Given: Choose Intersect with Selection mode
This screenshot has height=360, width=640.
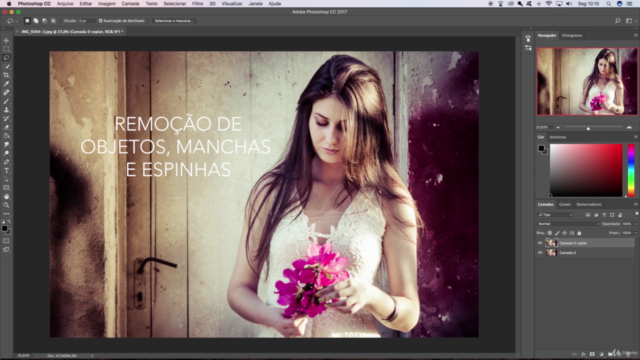Looking at the screenshot, I should (53, 21).
